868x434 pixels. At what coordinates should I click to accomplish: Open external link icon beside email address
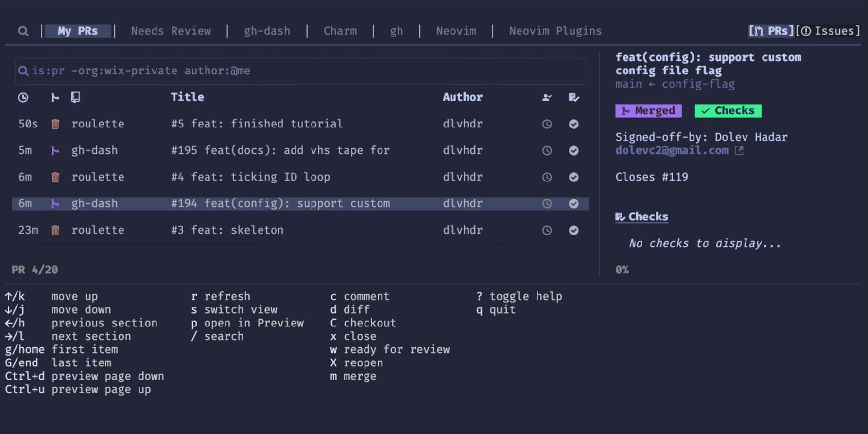click(x=739, y=151)
